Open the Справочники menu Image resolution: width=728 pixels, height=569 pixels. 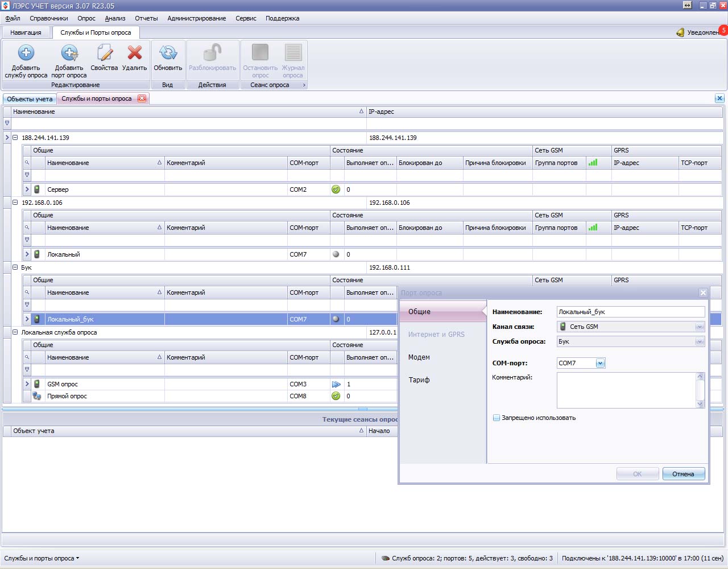[x=49, y=18]
